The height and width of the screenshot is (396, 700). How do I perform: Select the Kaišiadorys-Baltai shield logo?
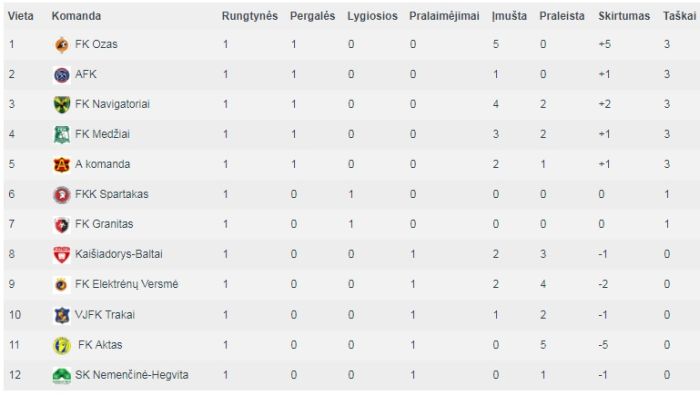click(62, 254)
